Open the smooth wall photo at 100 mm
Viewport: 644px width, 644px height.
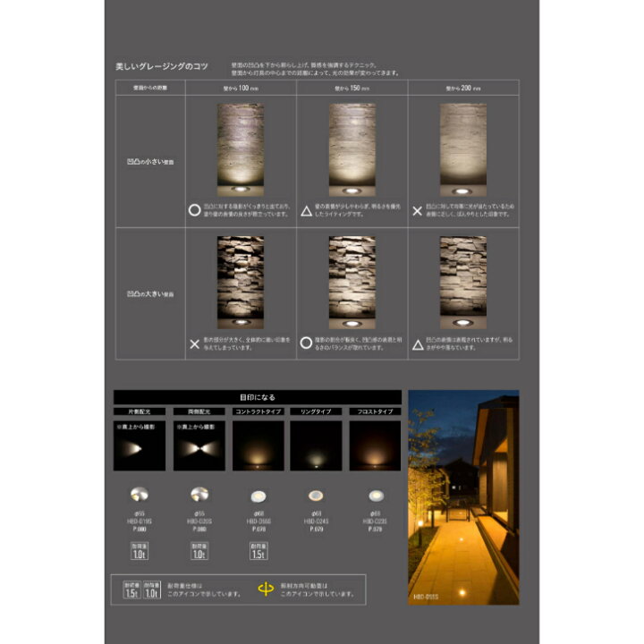click(241, 150)
